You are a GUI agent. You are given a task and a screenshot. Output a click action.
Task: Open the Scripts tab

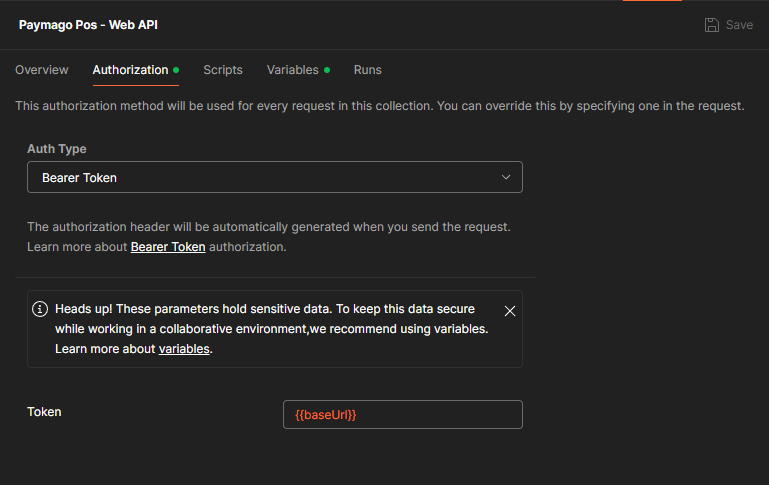pos(223,70)
